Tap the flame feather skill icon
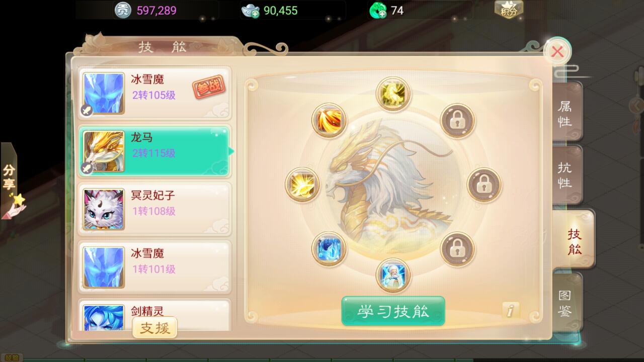Screen dimensions: 644x362 click(329, 120)
